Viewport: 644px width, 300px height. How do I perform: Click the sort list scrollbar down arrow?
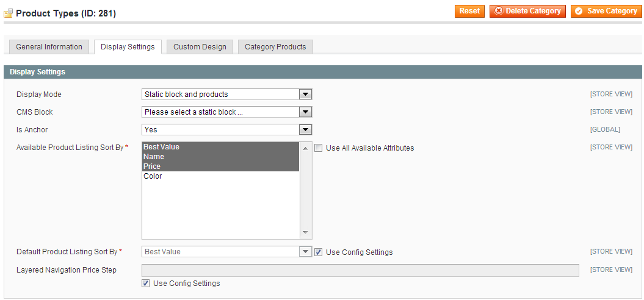[x=305, y=233]
